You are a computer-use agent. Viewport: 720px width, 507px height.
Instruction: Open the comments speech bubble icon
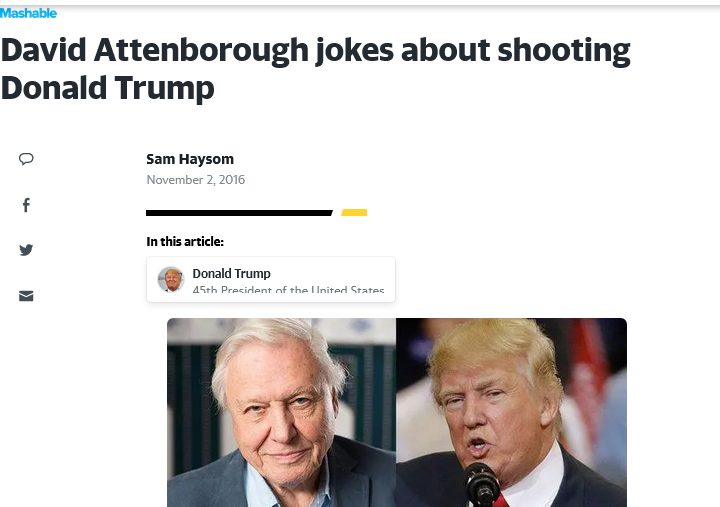[26, 159]
